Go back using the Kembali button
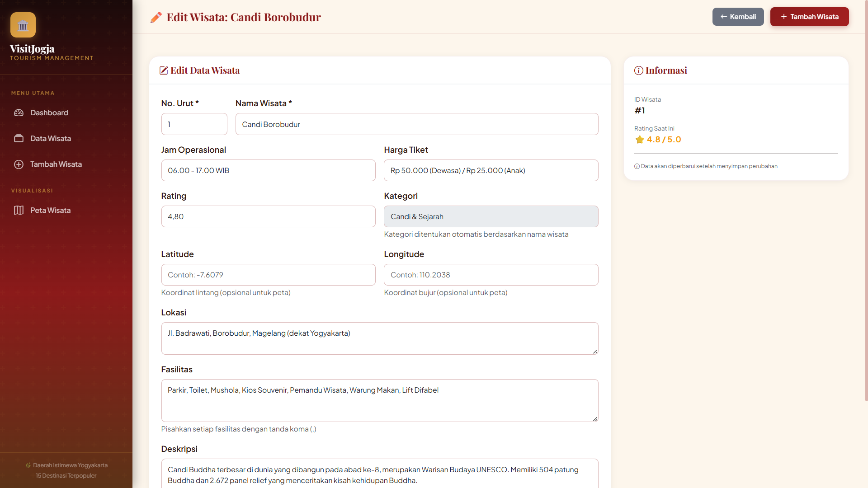 point(738,17)
